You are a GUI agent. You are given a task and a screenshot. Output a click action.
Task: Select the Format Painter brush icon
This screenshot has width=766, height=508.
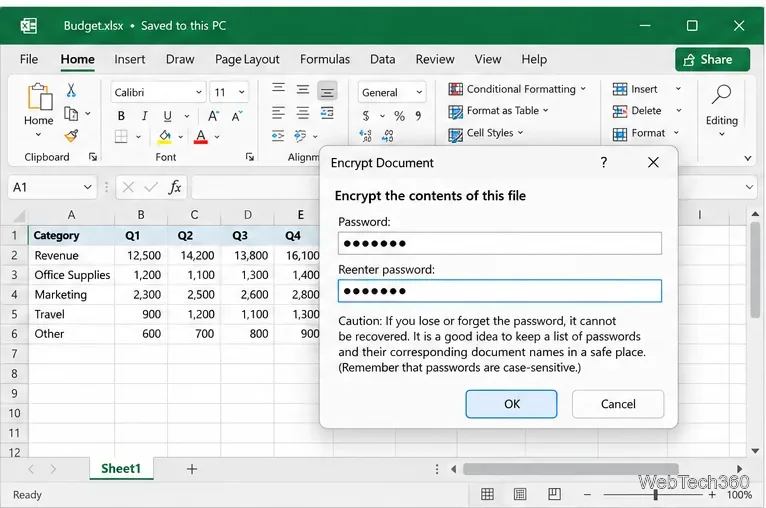71,136
